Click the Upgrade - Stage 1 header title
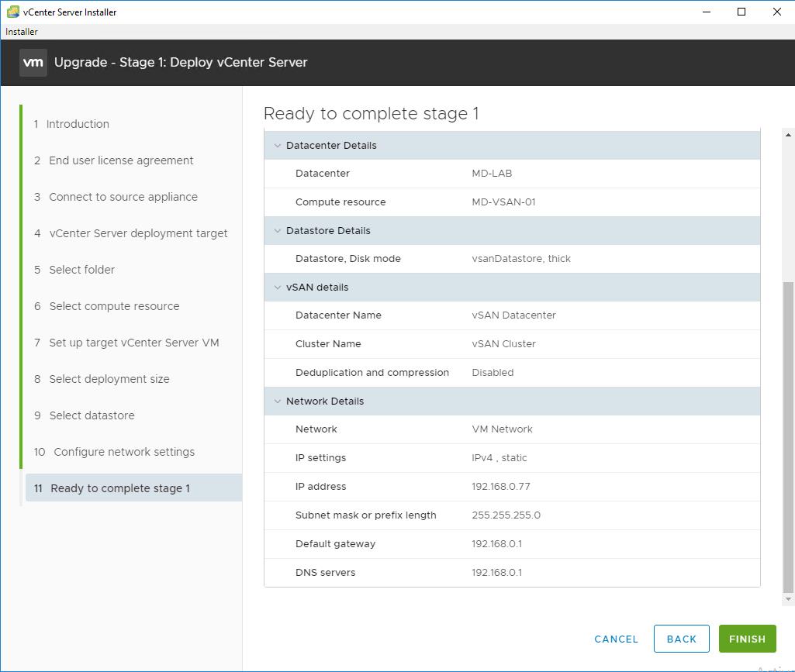This screenshot has width=795, height=672. (x=181, y=62)
